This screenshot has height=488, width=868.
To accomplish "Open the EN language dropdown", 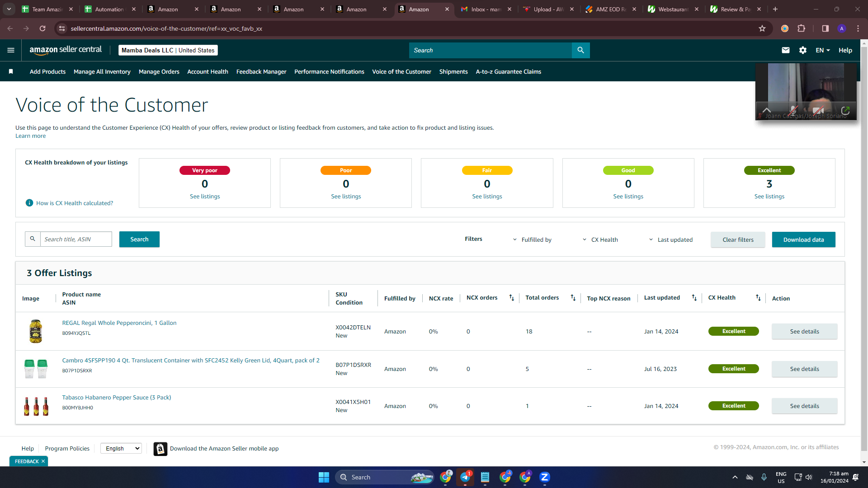I will pos(823,50).
